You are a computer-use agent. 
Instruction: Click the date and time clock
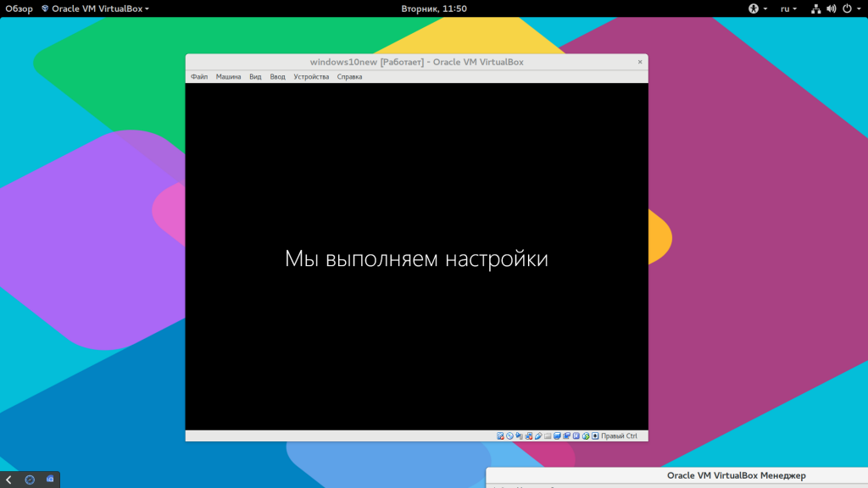tap(433, 8)
